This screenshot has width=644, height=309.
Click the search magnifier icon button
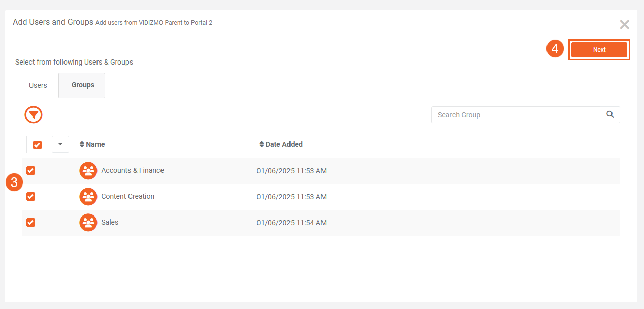610,115
